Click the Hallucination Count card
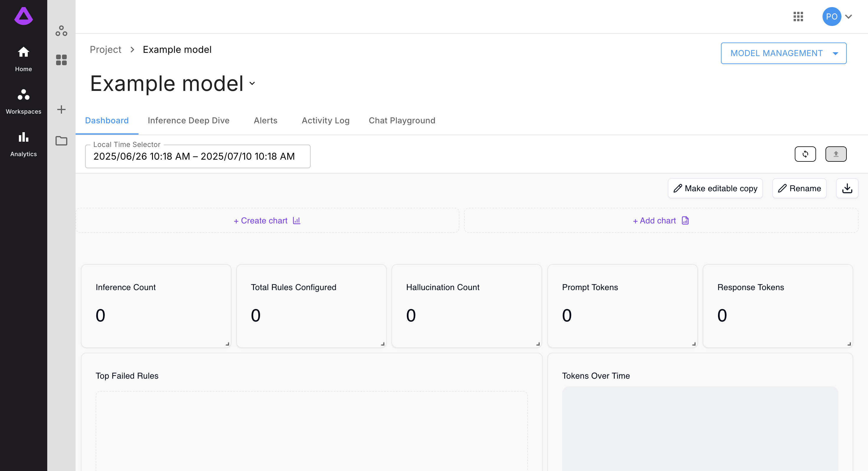Screen dimensions: 868x471 click(x=467, y=306)
